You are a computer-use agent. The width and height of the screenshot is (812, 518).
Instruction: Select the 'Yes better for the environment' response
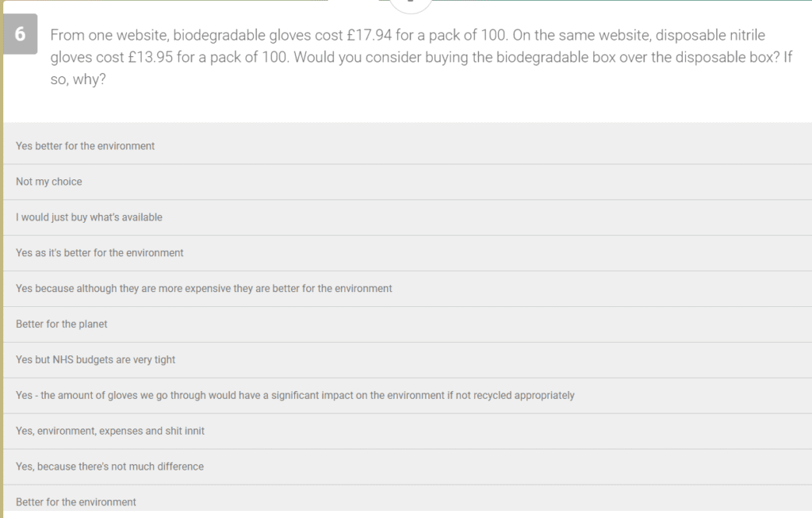[408, 146]
